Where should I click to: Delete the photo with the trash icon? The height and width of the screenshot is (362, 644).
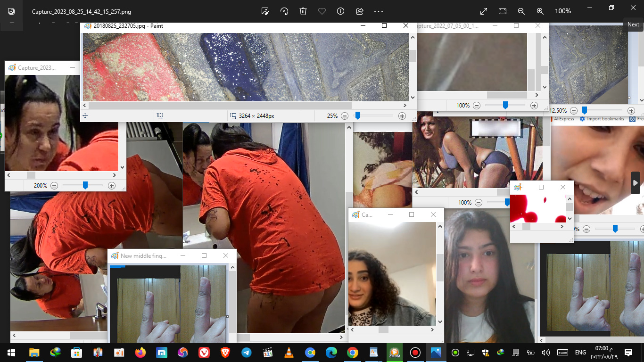pos(303,11)
